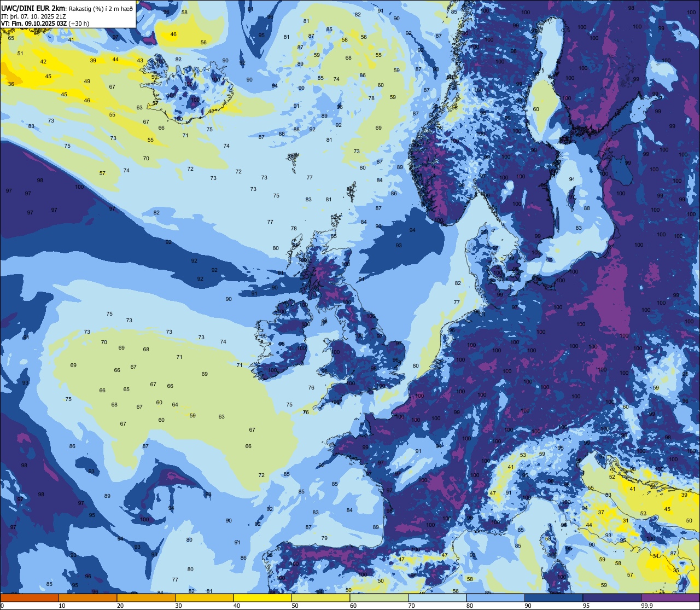Pick yellow legend swatch between 40 and 50
This screenshot has width=700, height=610.
click(x=262, y=597)
